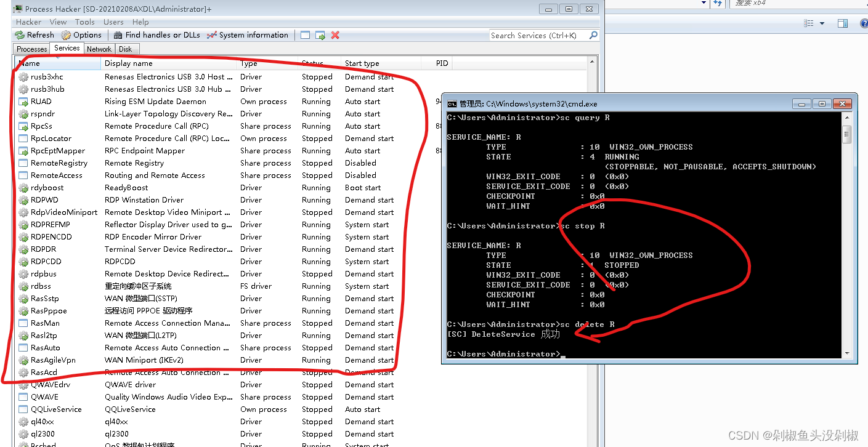This screenshot has height=447, width=868.
Task: Open System information window
Action: click(x=248, y=35)
